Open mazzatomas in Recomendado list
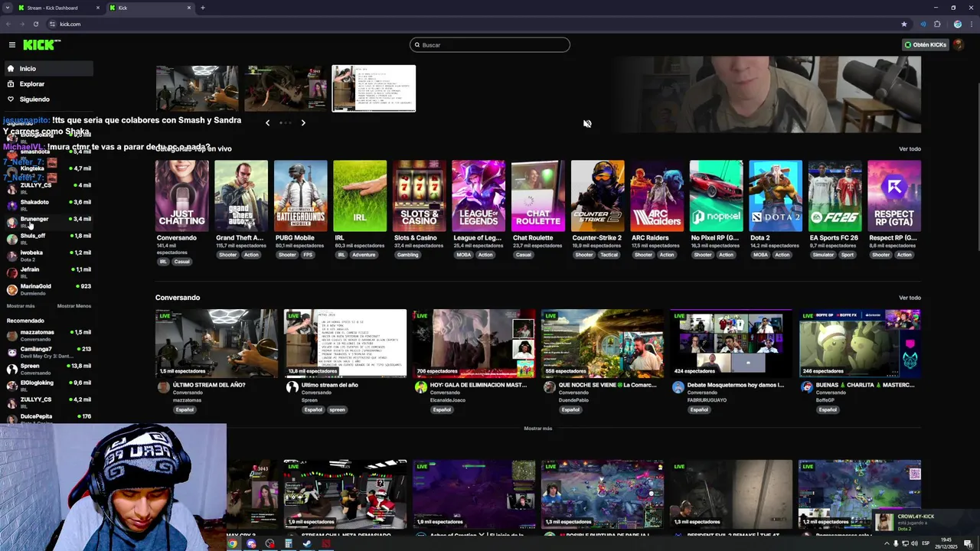 click(48, 335)
